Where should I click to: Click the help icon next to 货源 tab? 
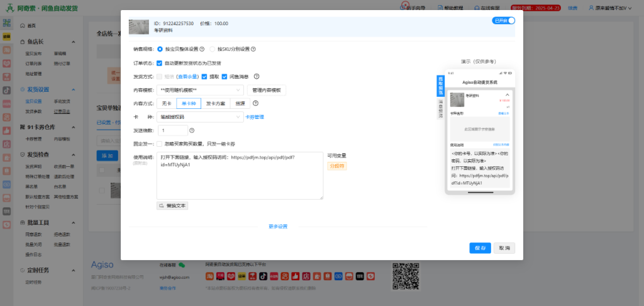[x=256, y=103]
